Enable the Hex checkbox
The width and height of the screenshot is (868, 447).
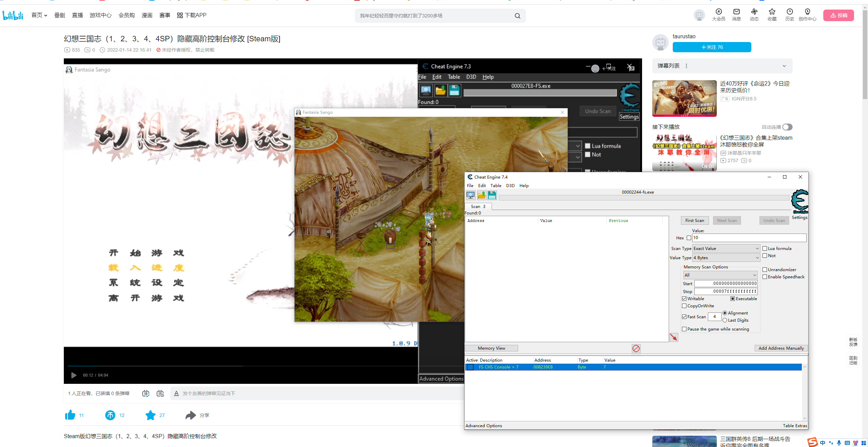tap(689, 238)
